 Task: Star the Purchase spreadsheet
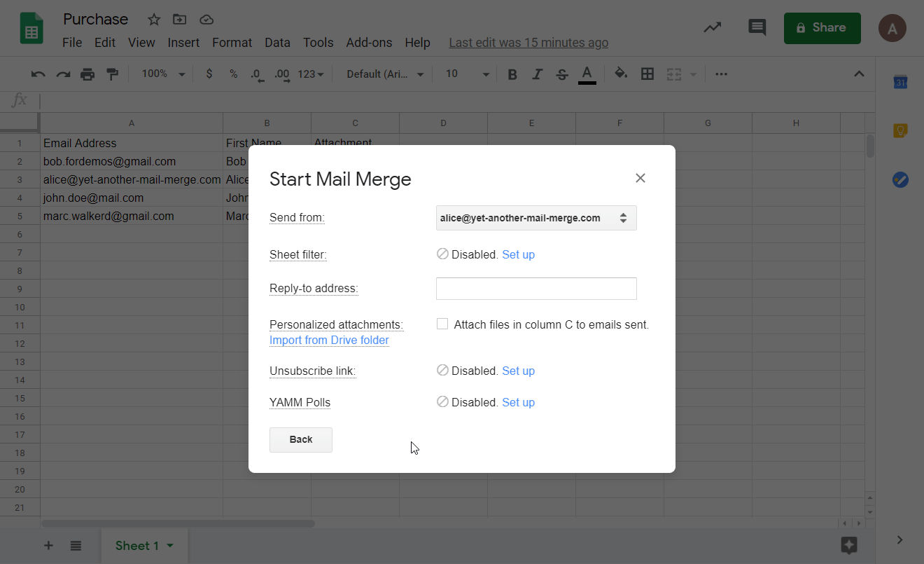tap(154, 20)
